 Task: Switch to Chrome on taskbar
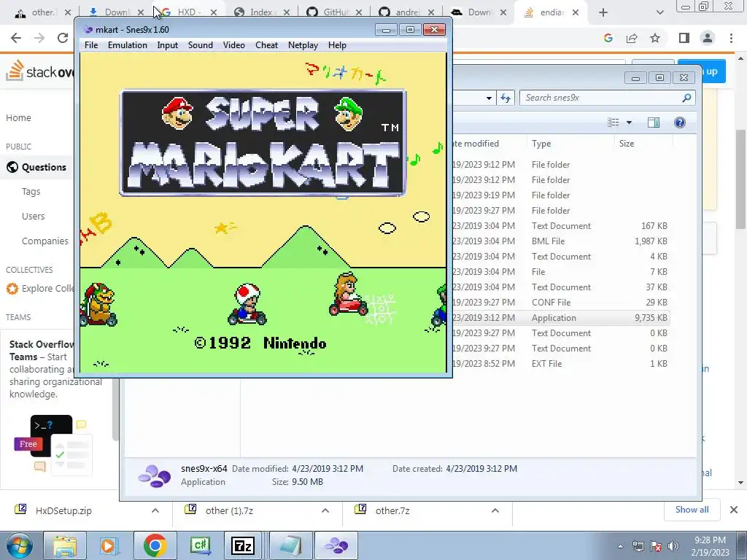tap(155, 545)
